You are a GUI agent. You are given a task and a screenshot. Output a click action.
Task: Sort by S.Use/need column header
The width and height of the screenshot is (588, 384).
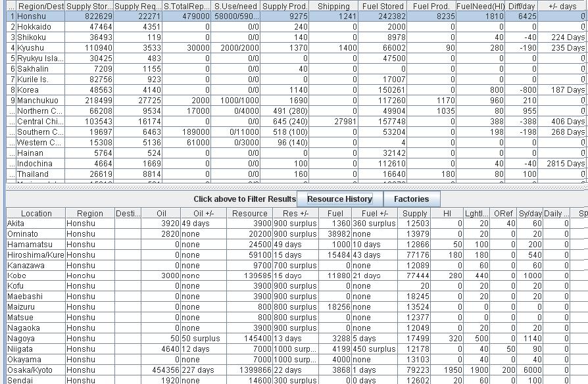(x=235, y=6)
